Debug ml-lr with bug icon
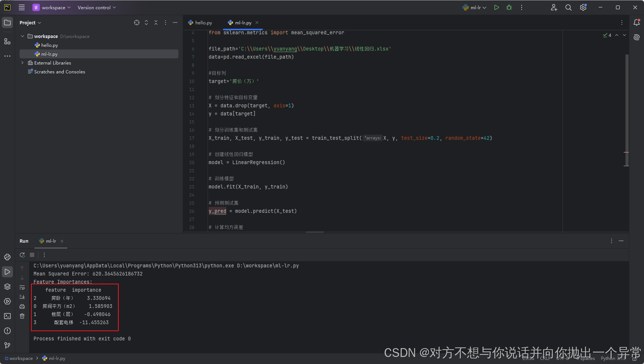 click(x=509, y=7)
